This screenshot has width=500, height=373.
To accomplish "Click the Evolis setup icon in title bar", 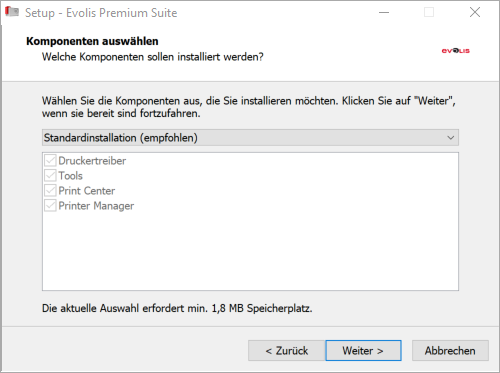I will click(x=12, y=12).
